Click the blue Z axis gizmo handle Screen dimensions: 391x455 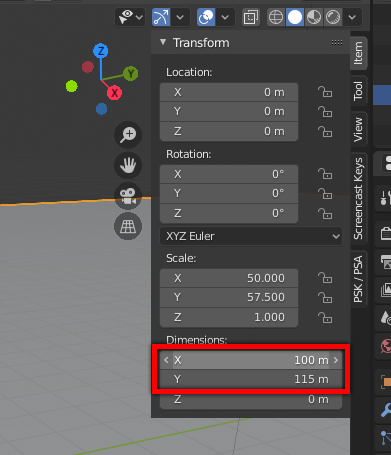tap(101, 51)
